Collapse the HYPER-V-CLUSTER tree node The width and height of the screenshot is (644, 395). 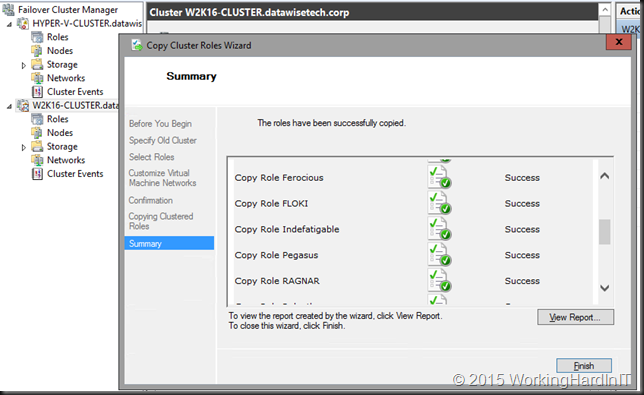[x=9, y=25]
